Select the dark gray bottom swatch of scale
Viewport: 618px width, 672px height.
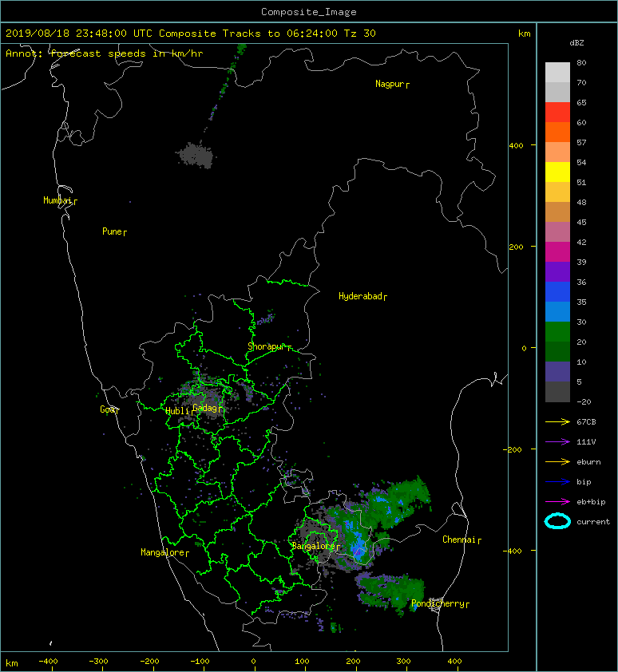click(x=557, y=392)
